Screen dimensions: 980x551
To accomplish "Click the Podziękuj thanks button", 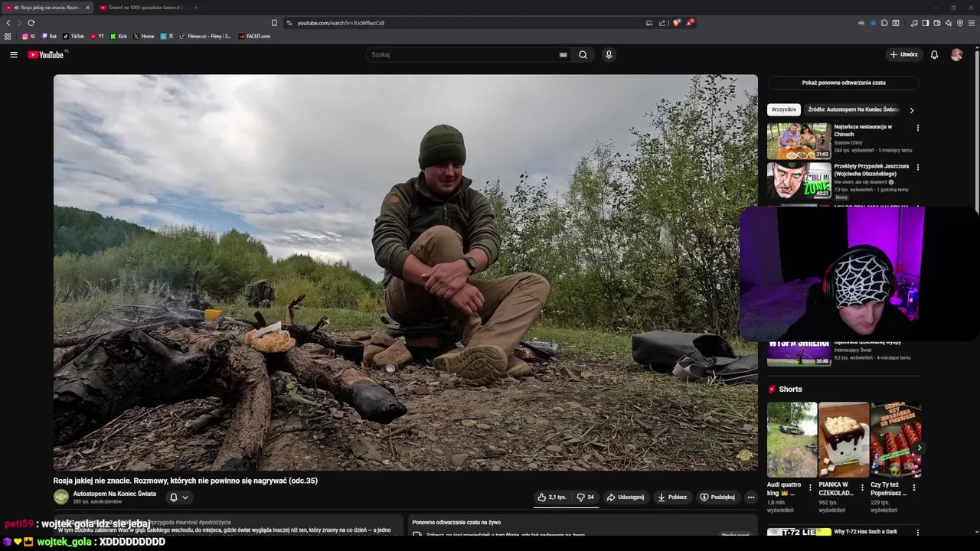I will [x=717, y=497].
